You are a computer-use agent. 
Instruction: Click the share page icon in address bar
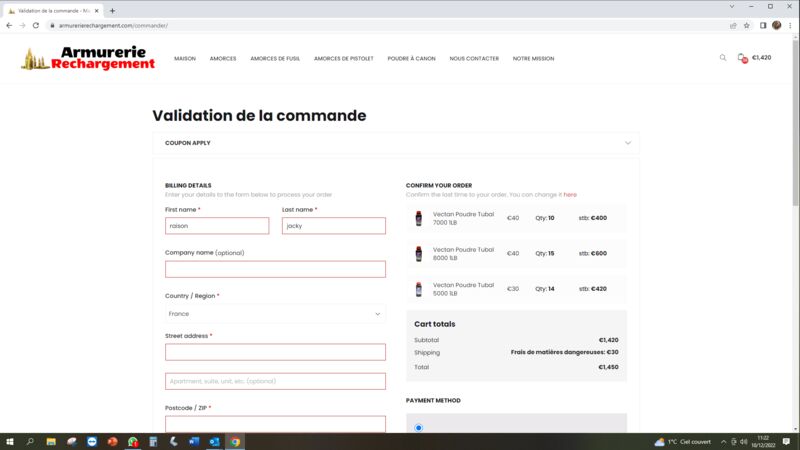click(733, 26)
